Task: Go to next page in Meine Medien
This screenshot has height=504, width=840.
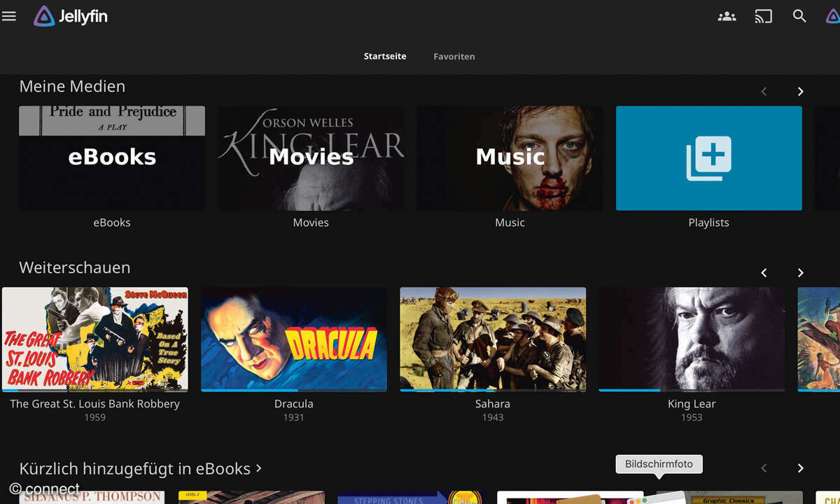Action: tap(800, 91)
